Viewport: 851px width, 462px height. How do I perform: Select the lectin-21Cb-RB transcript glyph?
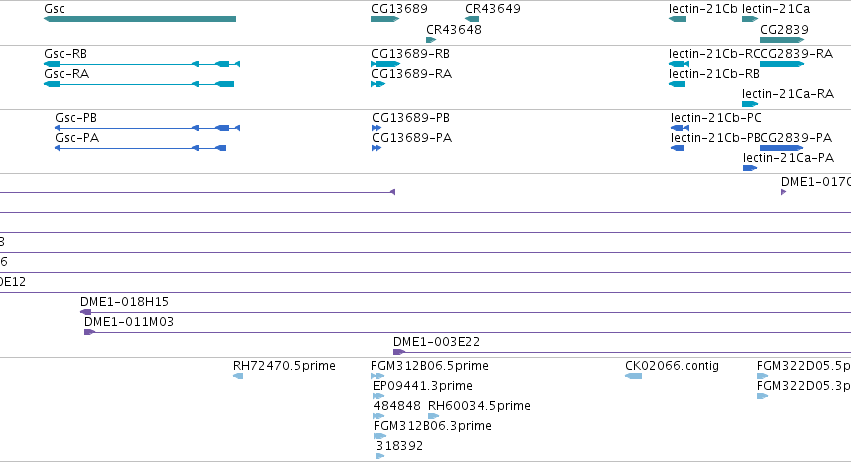tap(677, 84)
